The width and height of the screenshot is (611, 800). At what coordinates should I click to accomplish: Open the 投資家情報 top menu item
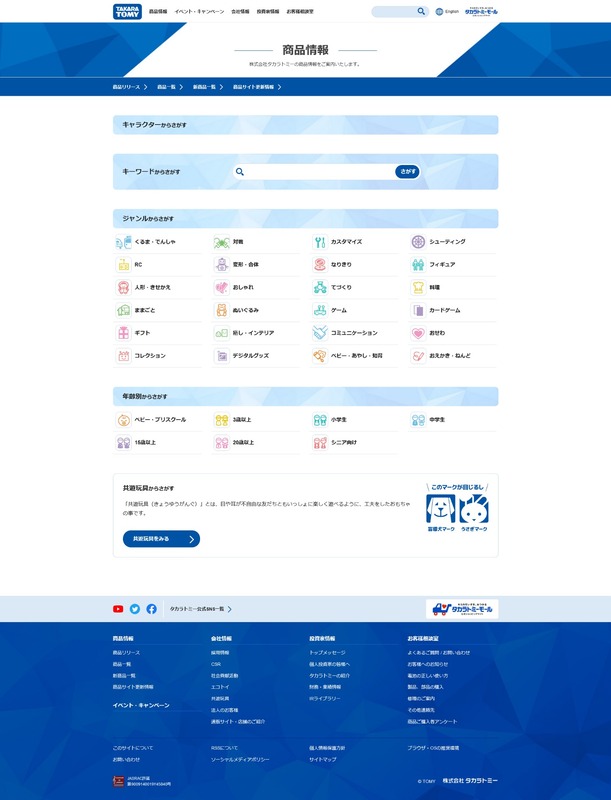(x=268, y=11)
